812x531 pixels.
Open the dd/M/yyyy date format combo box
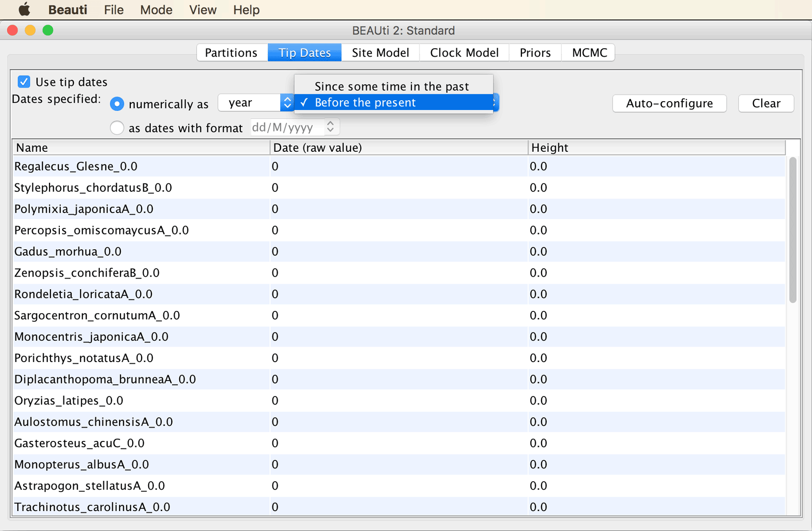click(x=295, y=127)
